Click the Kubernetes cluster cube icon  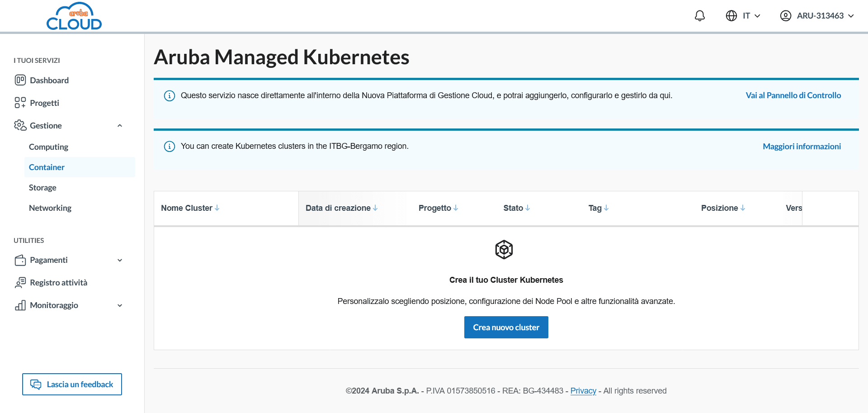pos(504,250)
